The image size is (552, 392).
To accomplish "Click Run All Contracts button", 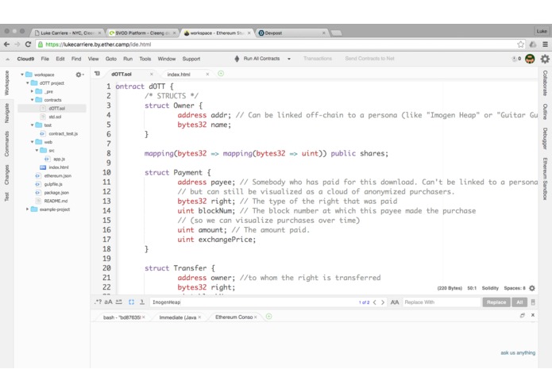I will (261, 59).
